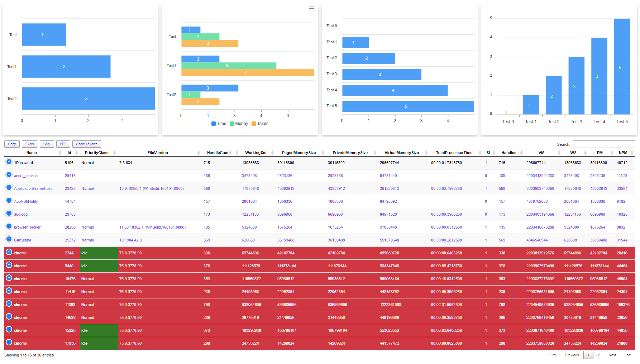Go to page 2 of the table
The height and width of the screenshot is (364, 640).
pyautogui.click(x=599, y=355)
